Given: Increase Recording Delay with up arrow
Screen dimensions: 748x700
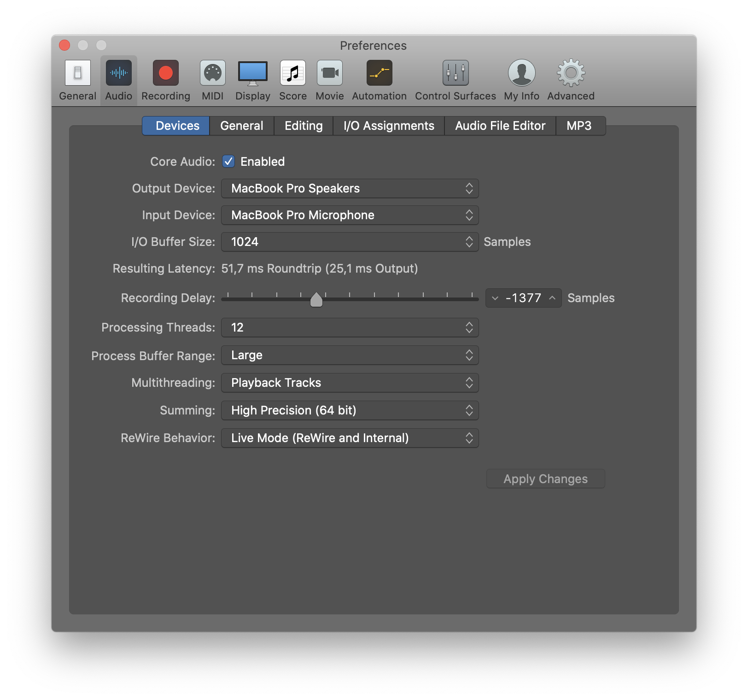Looking at the screenshot, I should (x=552, y=298).
